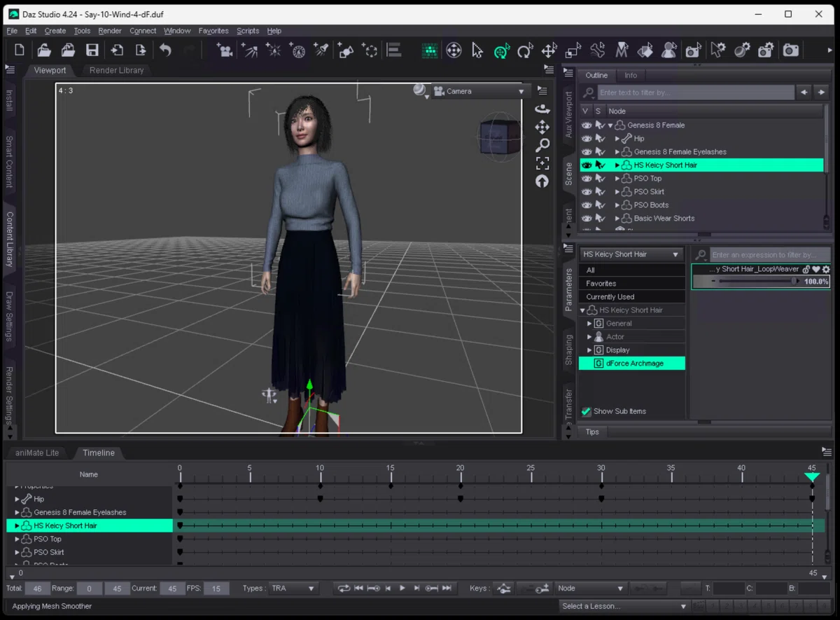Click the timeline playhead marker at frame 45

tap(812, 476)
